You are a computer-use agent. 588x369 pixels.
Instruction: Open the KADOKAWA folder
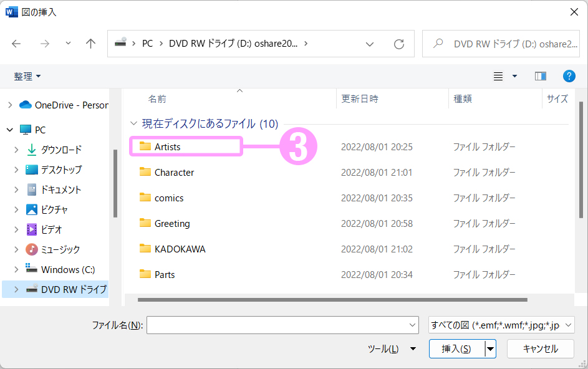180,249
